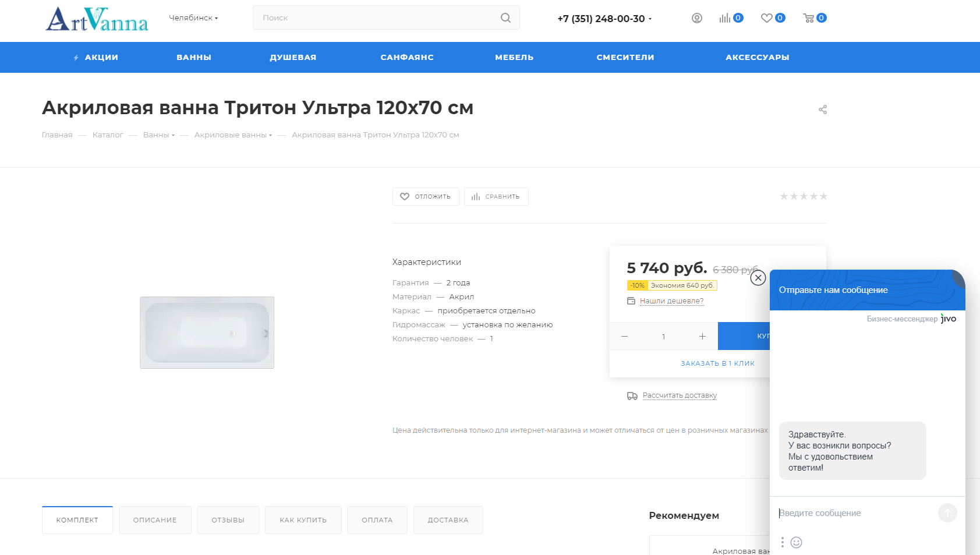The height and width of the screenshot is (555, 980).
Task: Follow the Рассчитать доставку link
Action: click(680, 395)
